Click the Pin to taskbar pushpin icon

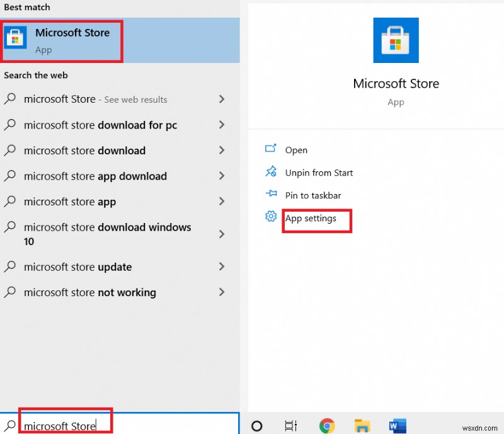pos(271,195)
